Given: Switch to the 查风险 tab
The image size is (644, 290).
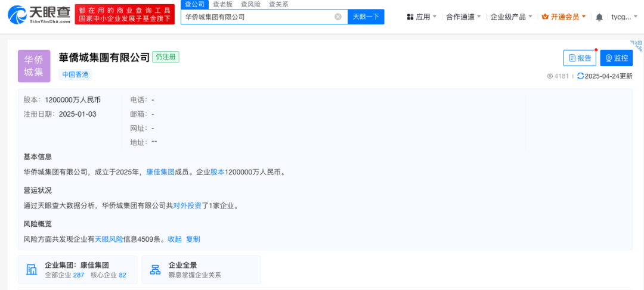Looking at the screenshot, I should [250, 5].
